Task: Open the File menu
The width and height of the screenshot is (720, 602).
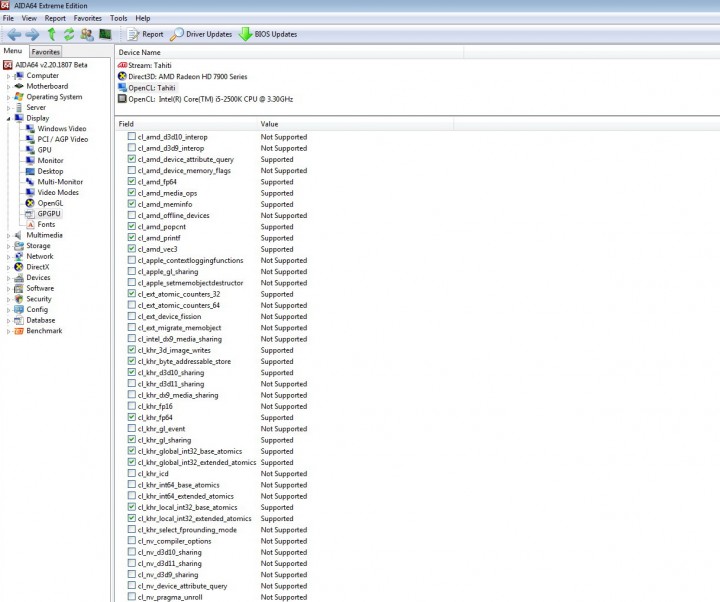Action: [8, 18]
